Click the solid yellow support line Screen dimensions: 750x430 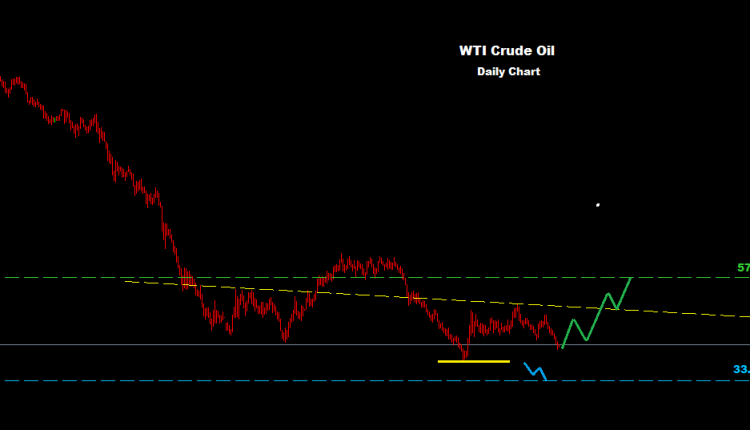(473, 361)
